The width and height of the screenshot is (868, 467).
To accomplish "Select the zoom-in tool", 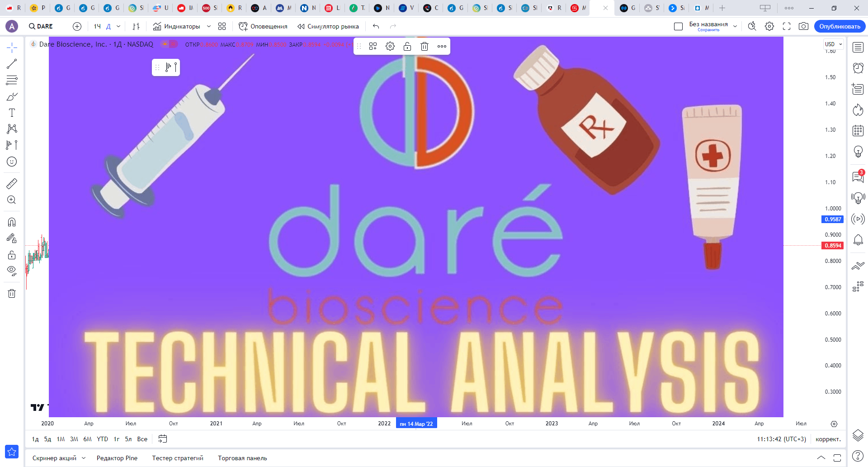I will pyautogui.click(x=12, y=200).
